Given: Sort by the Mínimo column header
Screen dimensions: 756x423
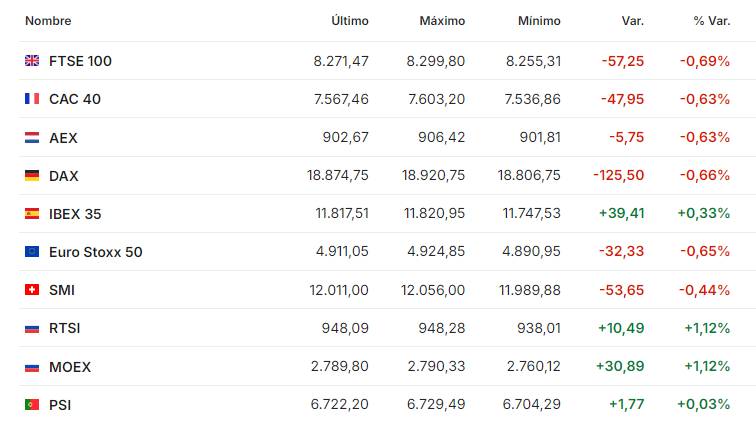Looking at the screenshot, I should tap(539, 21).
